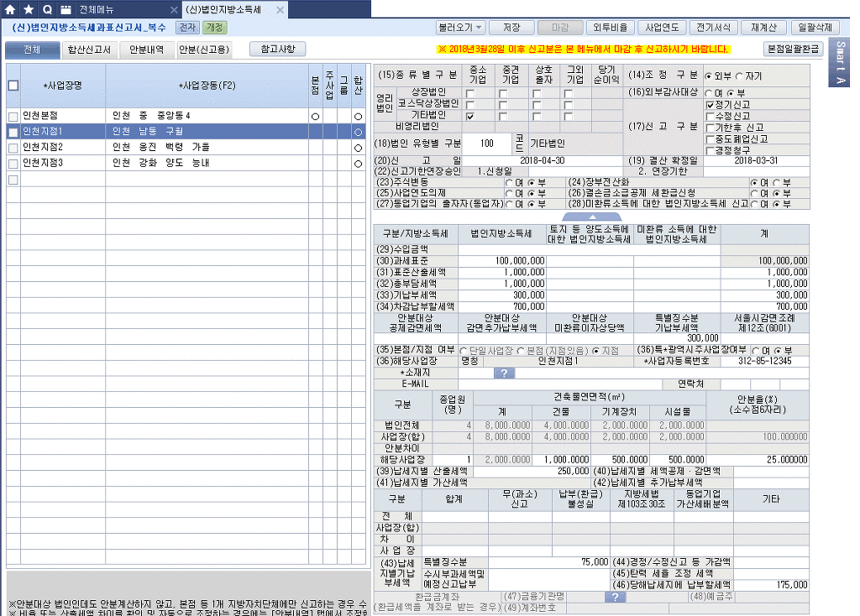Screen dimensions: 860x616
Task: Click the 소재지 address lookup question-mark button
Action: (x=503, y=373)
